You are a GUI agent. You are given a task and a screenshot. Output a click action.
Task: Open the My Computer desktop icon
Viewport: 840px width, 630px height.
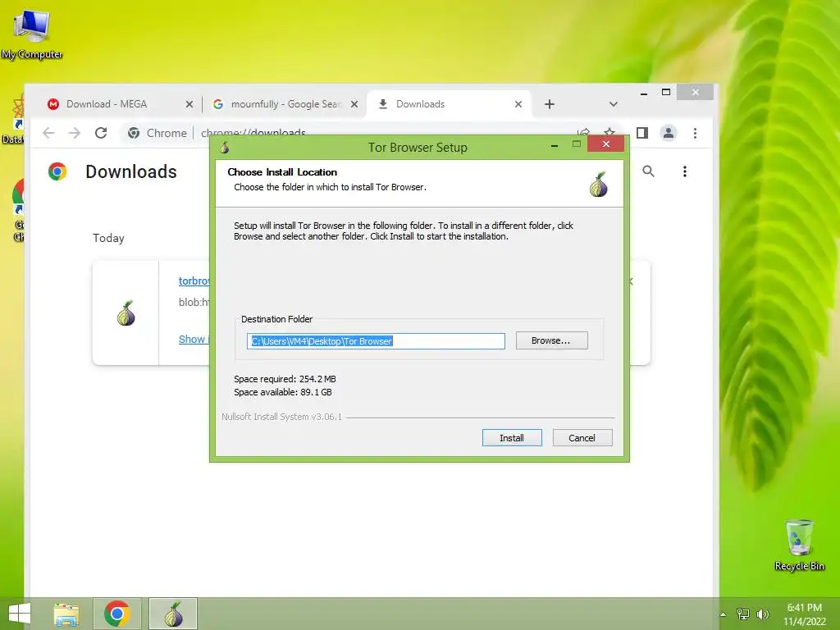(32, 33)
